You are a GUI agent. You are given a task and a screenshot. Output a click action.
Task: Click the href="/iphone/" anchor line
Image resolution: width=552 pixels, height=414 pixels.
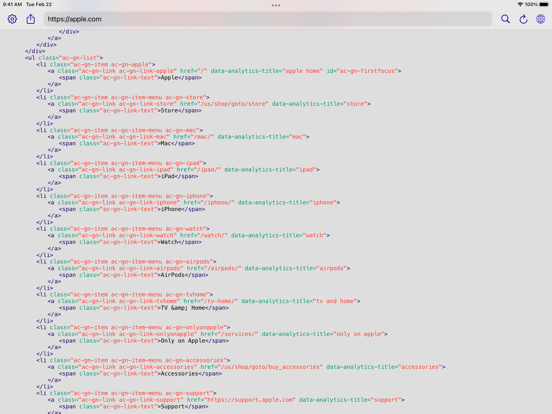(194, 202)
